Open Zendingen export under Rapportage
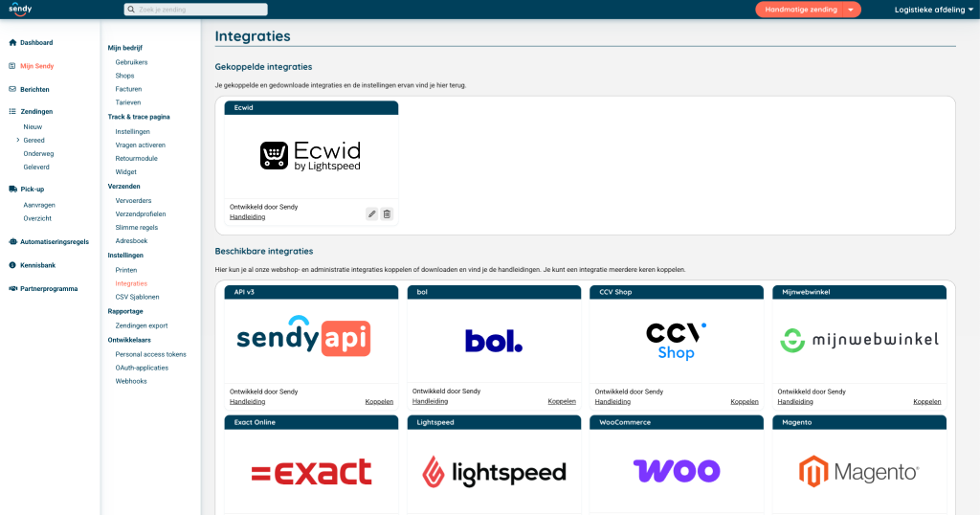Image resolution: width=980 pixels, height=515 pixels. pyautogui.click(x=142, y=325)
